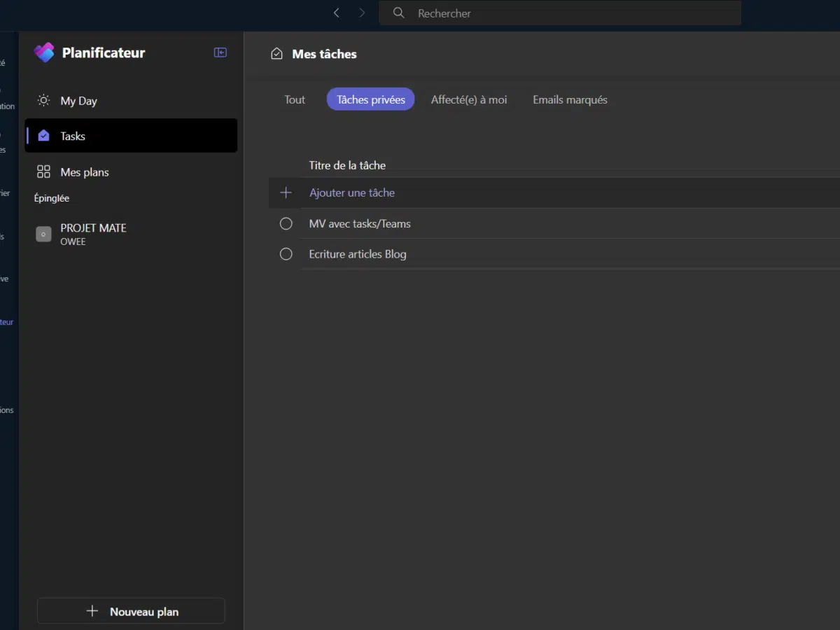Select the Tâches privées tab
The height and width of the screenshot is (630, 840).
tap(370, 99)
